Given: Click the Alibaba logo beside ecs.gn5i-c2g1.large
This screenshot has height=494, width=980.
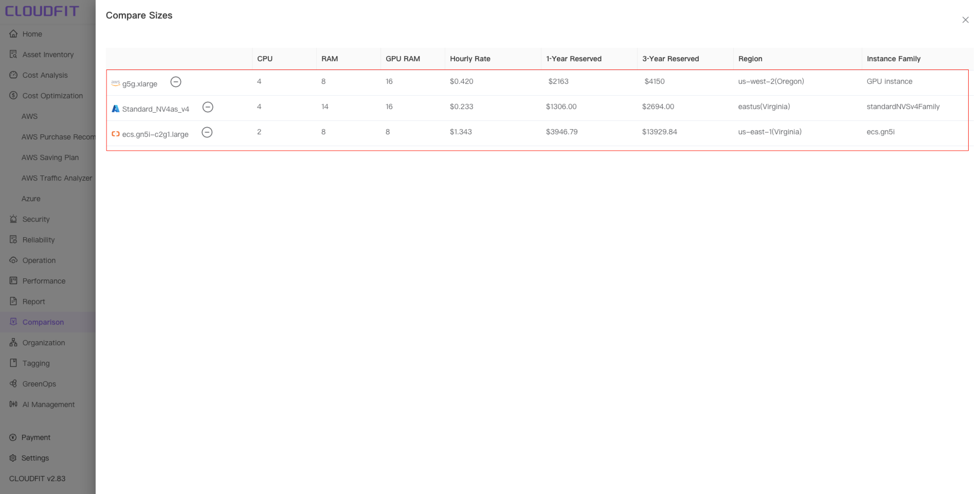Looking at the screenshot, I should click(x=116, y=134).
